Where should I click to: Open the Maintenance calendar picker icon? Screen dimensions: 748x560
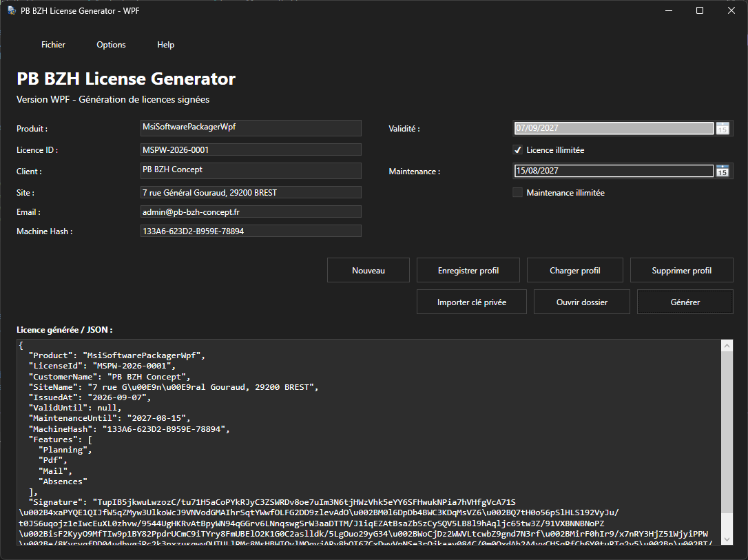(x=723, y=171)
